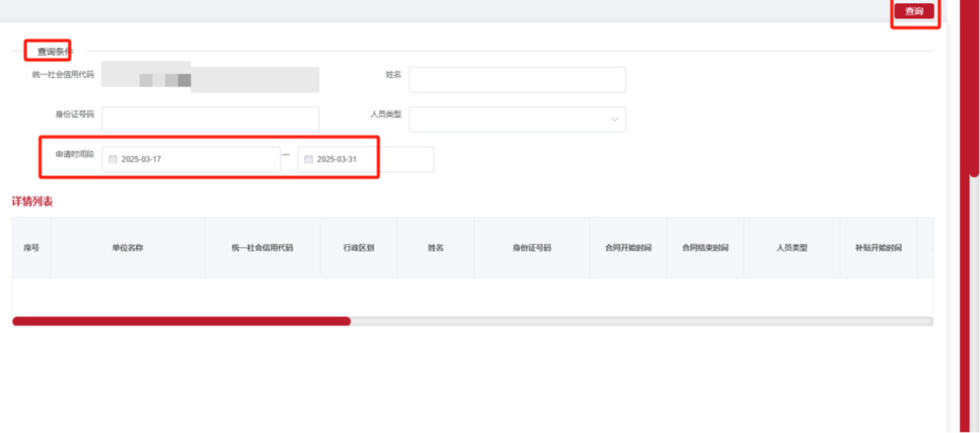
Task: Click the 单位名称 column header
Action: point(128,248)
